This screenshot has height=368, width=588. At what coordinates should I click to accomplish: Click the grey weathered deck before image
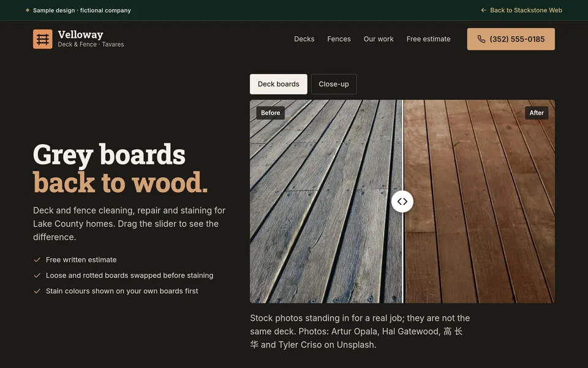point(326,201)
